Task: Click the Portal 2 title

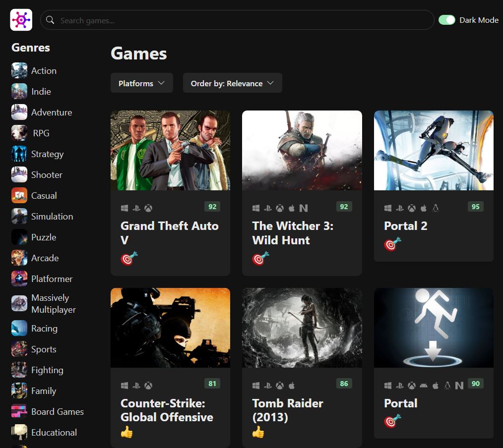Action: pyautogui.click(x=406, y=225)
